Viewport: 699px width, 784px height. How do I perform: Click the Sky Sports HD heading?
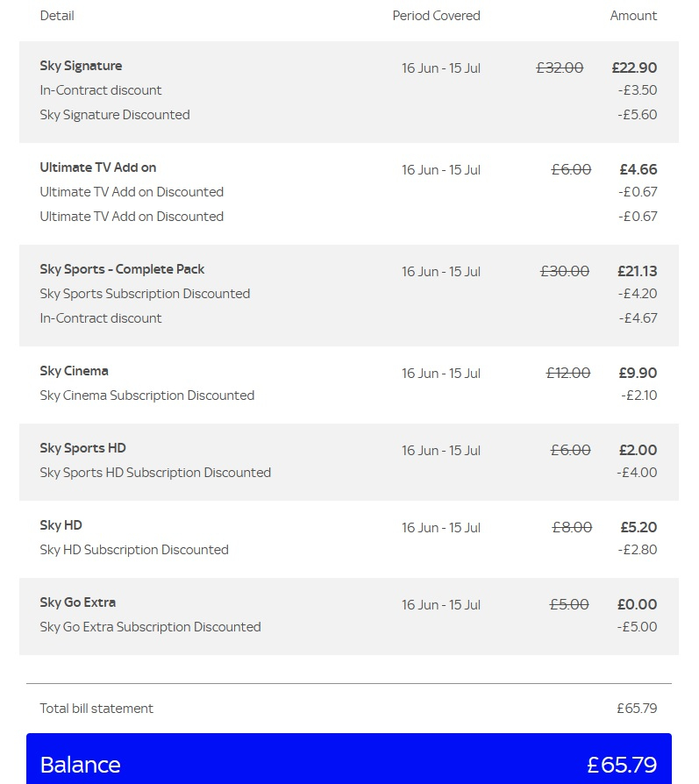click(x=83, y=448)
